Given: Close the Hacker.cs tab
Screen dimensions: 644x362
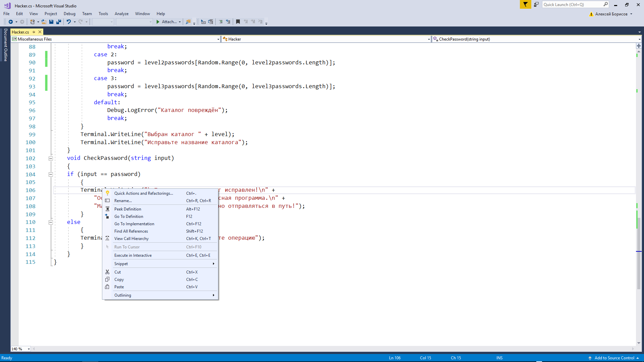Looking at the screenshot, I should [40, 32].
